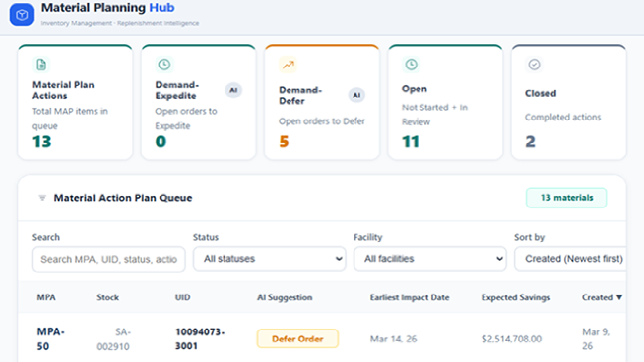Click the trend arrow icon on Demand-Defer card
The height and width of the screenshot is (362, 644).
click(288, 65)
